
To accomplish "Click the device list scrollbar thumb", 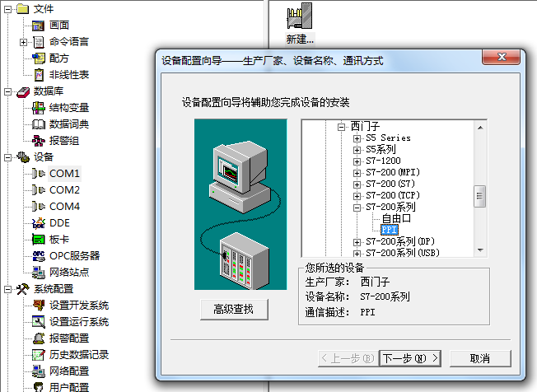I will coord(480,196).
